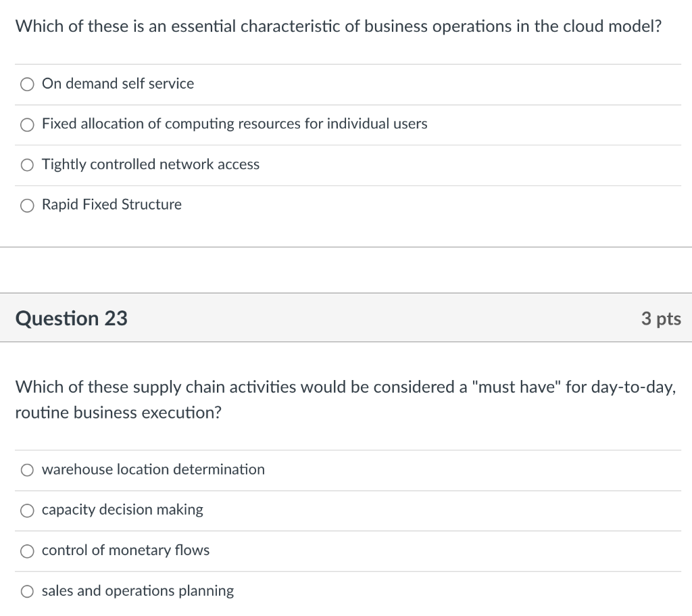Choose 'capacity decision making' as the answer
692x616 pixels.
(27, 510)
